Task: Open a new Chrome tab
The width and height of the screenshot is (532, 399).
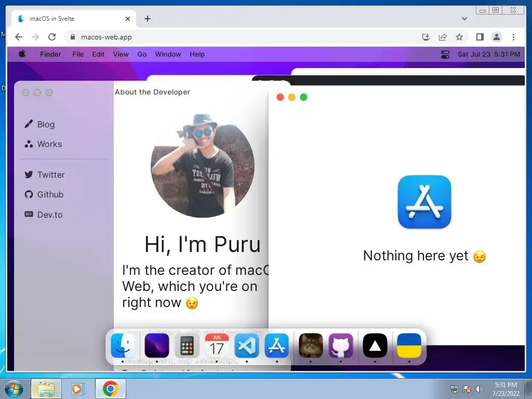Action: [147, 19]
